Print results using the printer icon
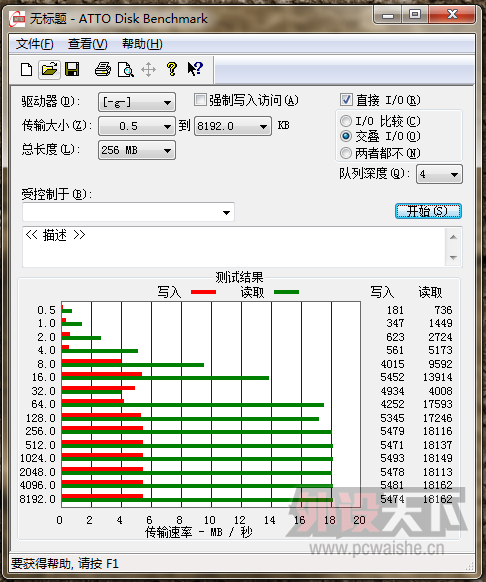The image size is (486, 582). tap(103, 69)
